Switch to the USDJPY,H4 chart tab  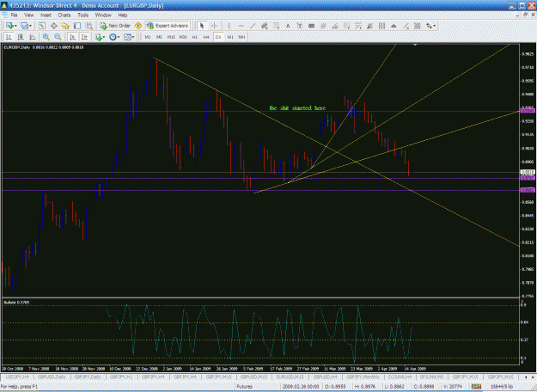(18, 377)
